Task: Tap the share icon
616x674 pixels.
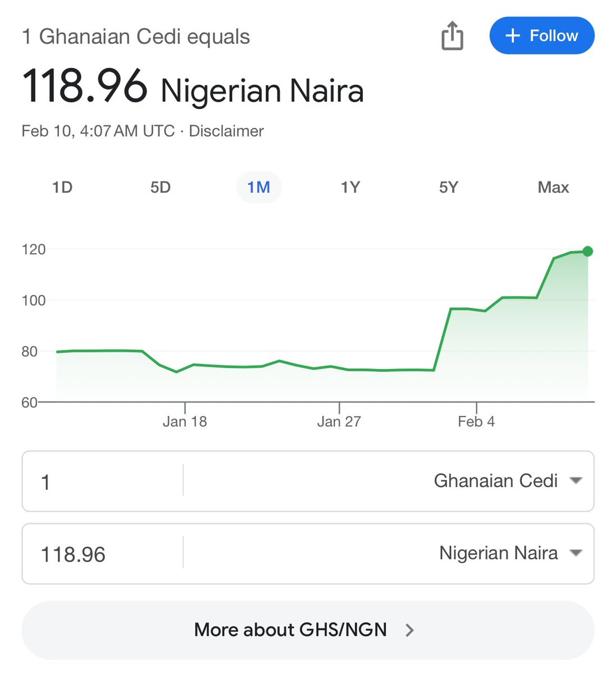Action: click(x=452, y=36)
